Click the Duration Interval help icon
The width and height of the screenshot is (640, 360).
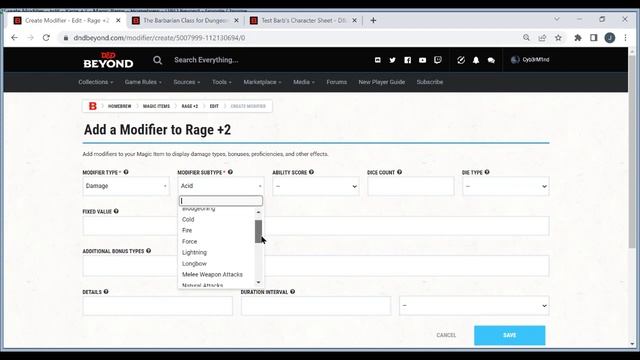[x=293, y=291]
